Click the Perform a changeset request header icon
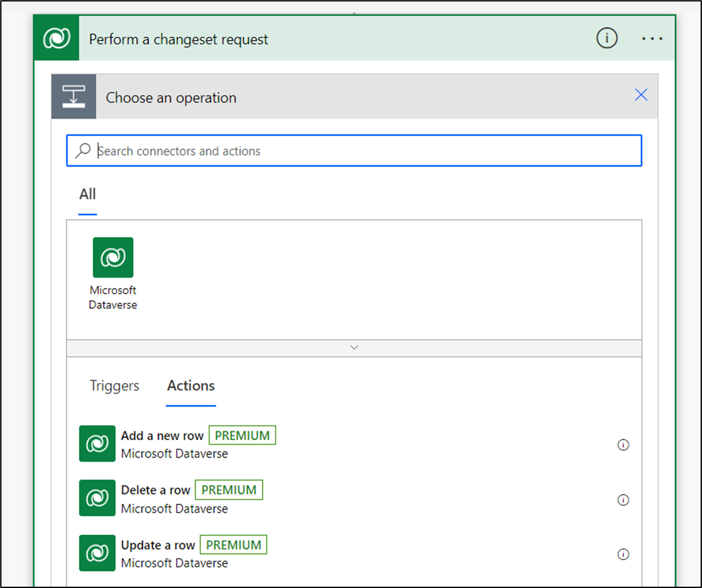This screenshot has height=588, width=702. 56,38
